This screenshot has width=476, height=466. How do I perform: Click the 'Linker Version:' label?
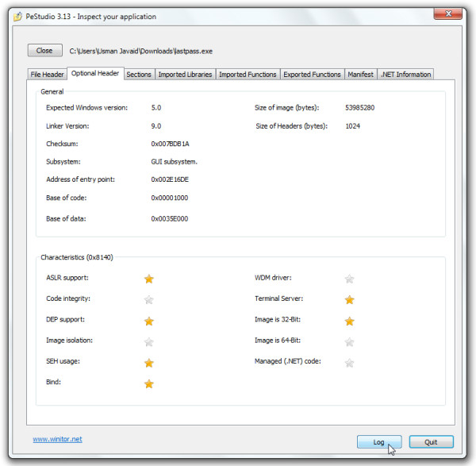[x=67, y=126]
